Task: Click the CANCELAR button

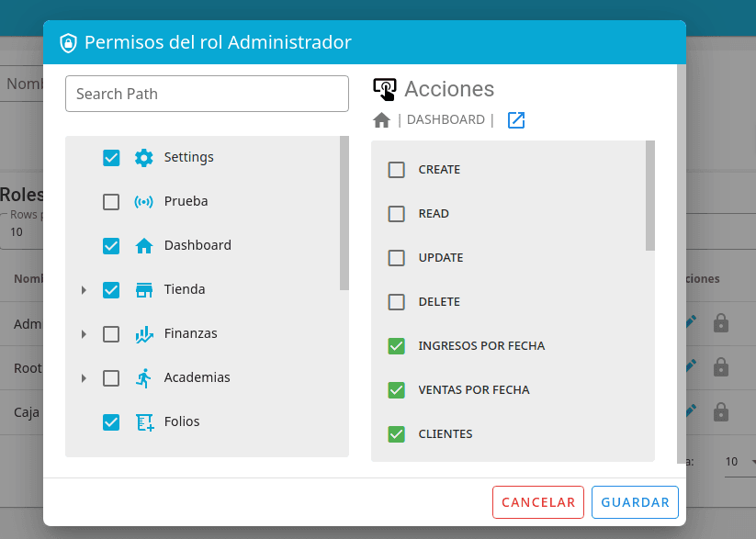Action: coord(538,502)
